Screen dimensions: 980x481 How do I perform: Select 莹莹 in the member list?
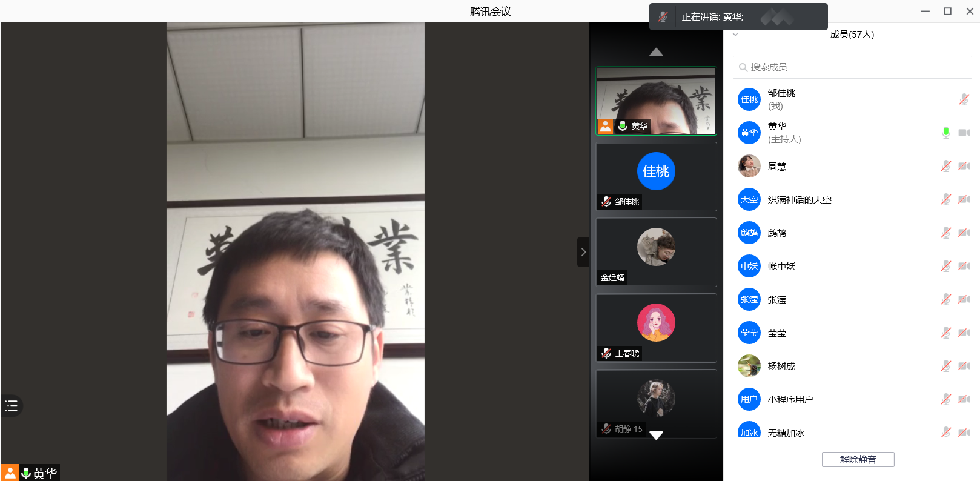point(776,333)
